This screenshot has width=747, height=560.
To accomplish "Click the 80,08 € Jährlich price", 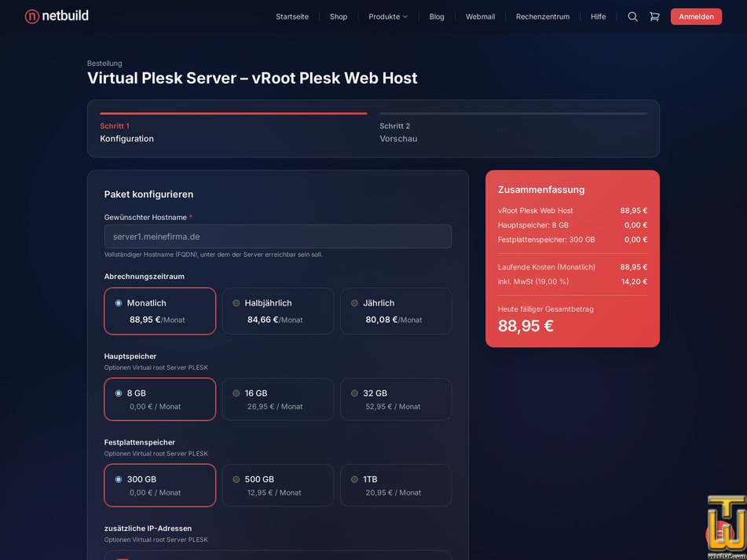I will [394, 320].
